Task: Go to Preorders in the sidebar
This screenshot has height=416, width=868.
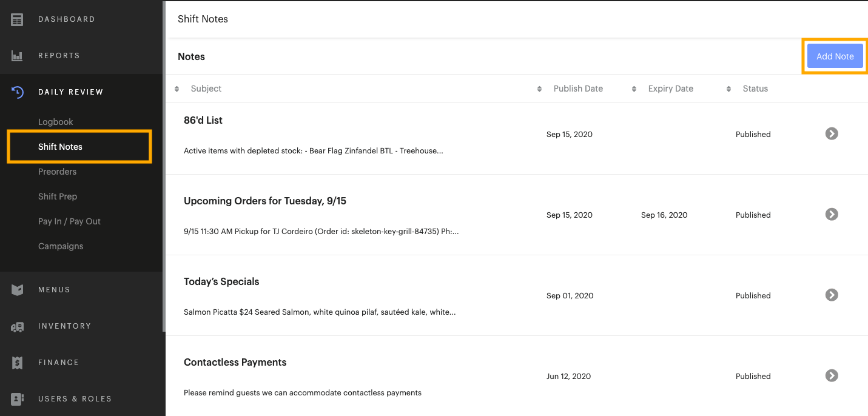Action: click(58, 172)
